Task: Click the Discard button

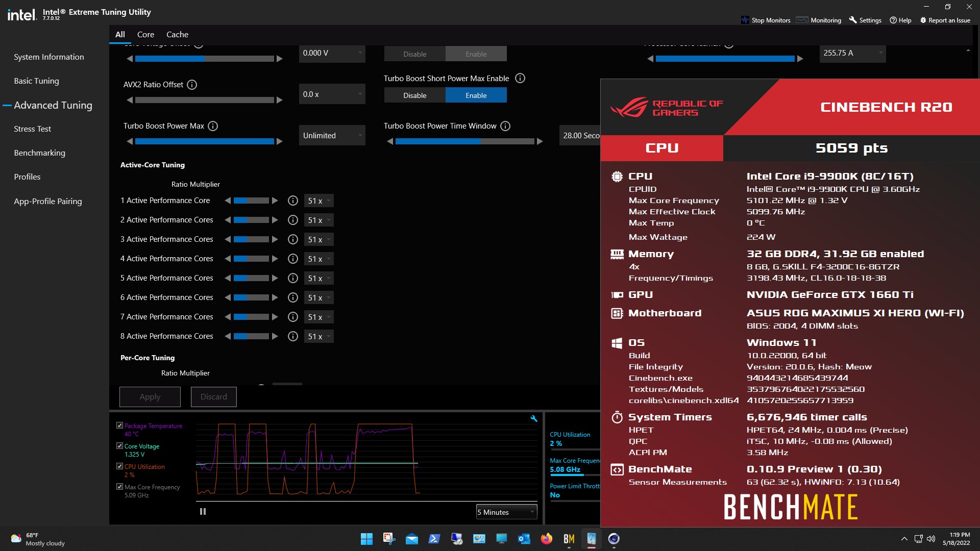Action: pos(214,397)
